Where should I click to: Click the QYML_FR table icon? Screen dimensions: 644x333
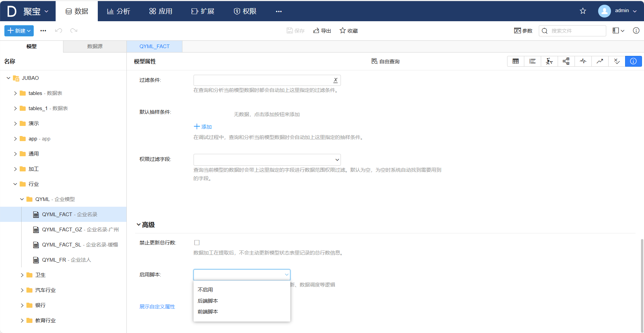36,260
